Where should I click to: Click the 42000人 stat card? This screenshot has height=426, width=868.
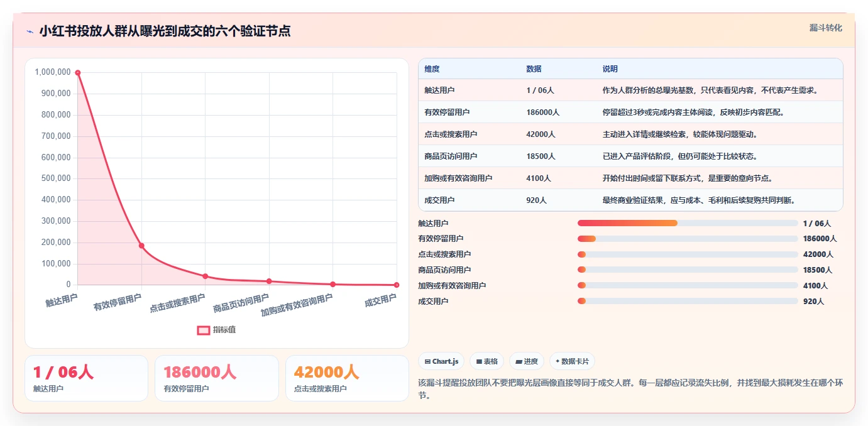pos(347,378)
